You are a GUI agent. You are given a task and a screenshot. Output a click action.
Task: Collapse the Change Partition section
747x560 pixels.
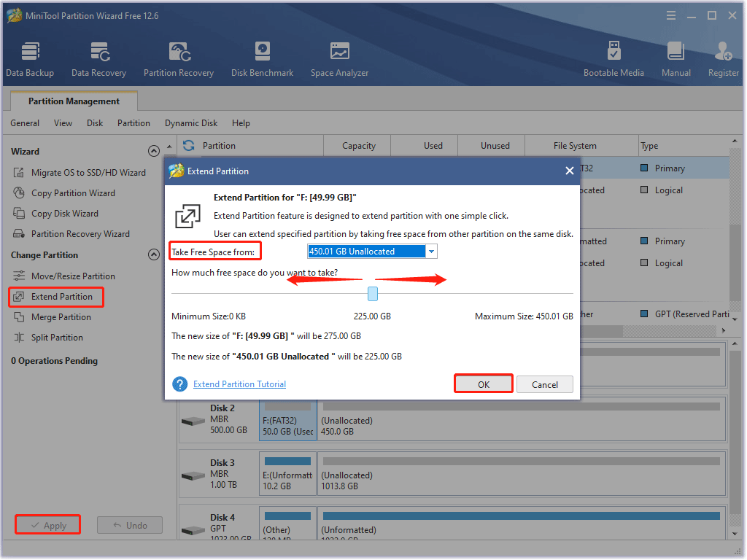coord(153,254)
